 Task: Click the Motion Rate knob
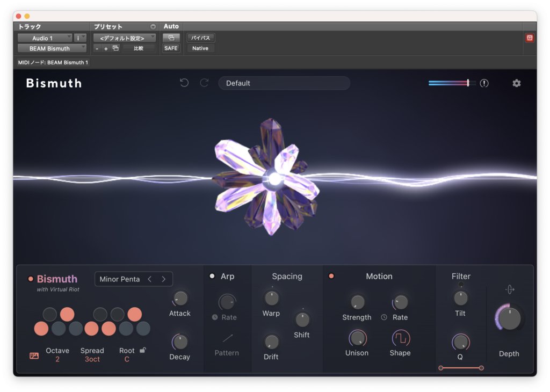pos(401,302)
